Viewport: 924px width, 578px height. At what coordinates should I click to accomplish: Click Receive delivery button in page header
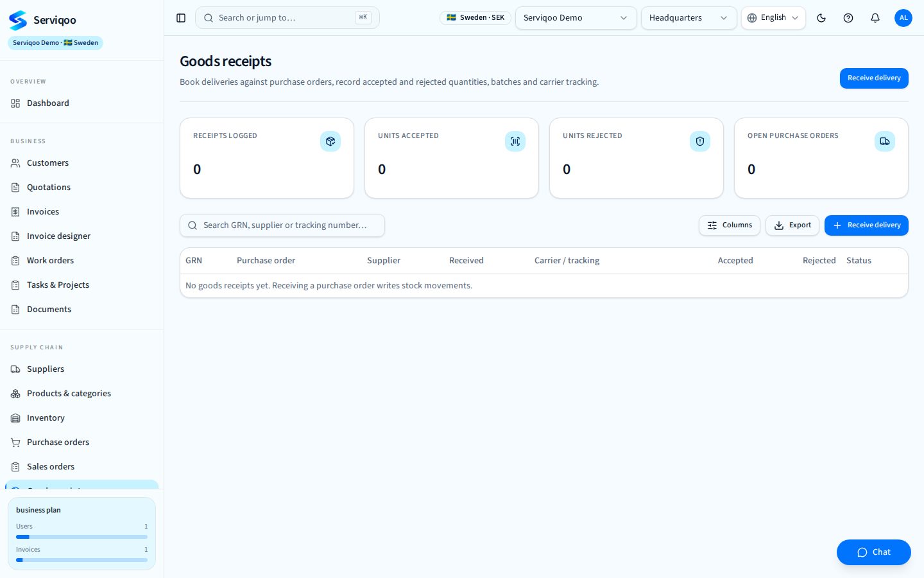[874, 78]
